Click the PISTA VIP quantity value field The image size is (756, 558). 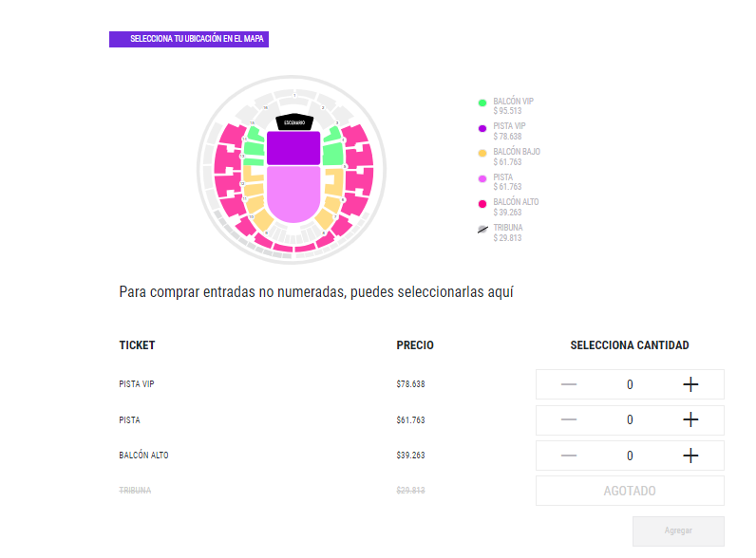click(x=630, y=384)
